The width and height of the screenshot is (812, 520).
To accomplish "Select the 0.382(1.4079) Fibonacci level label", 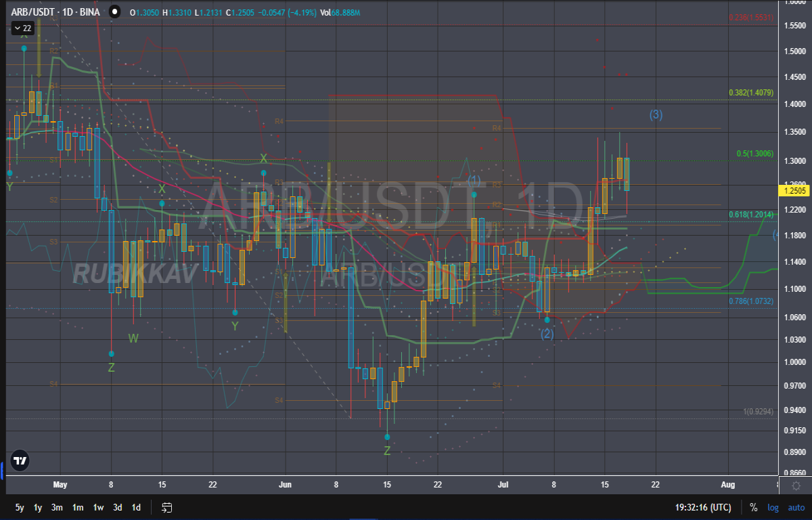I will coord(750,93).
